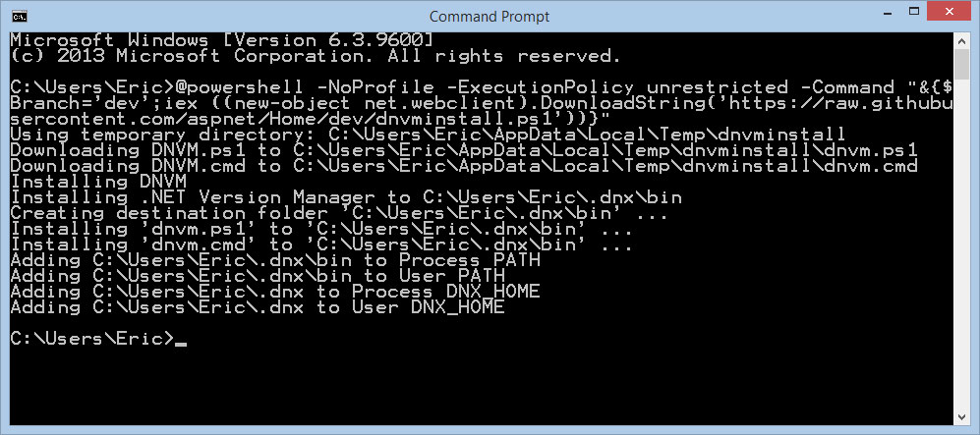
Task: Click the "Creating destination folder" output line
Action: (320, 213)
